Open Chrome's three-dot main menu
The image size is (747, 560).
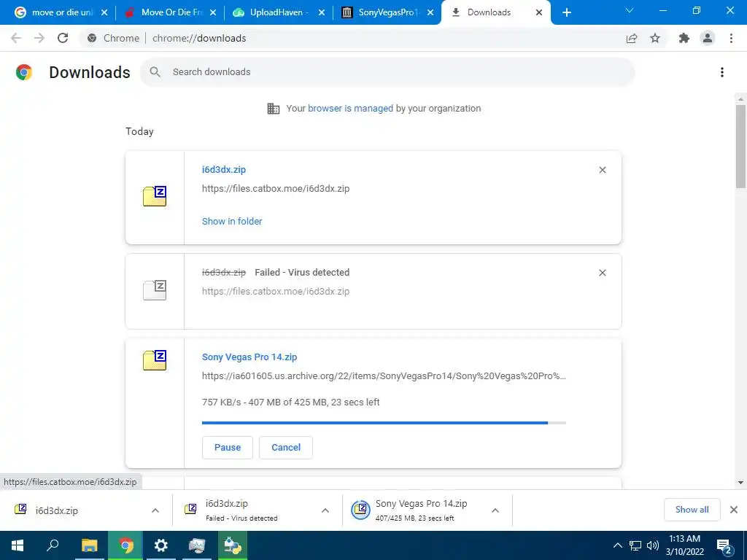[731, 38]
